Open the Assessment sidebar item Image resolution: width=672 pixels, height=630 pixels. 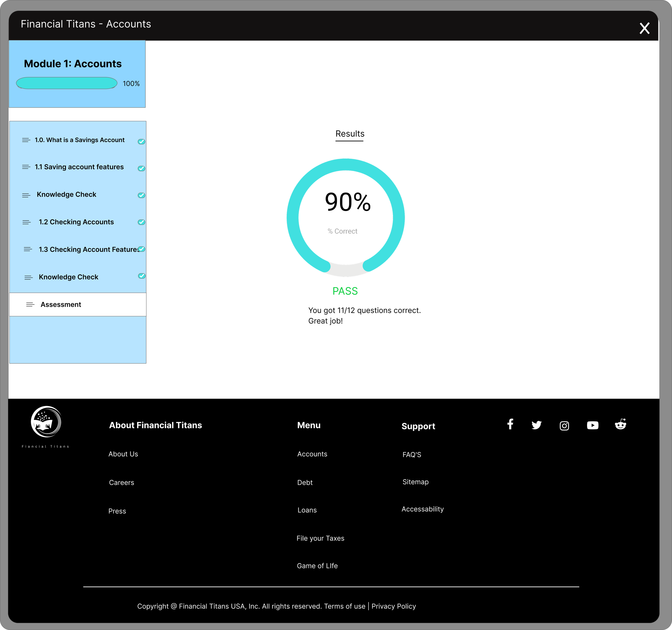pos(61,305)
